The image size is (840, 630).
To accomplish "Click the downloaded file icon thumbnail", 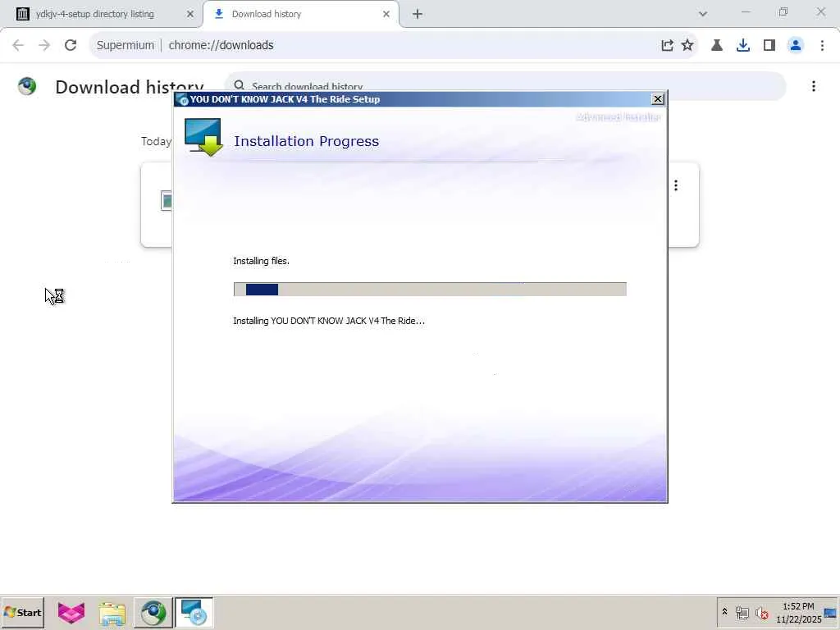I will point(167,200).
